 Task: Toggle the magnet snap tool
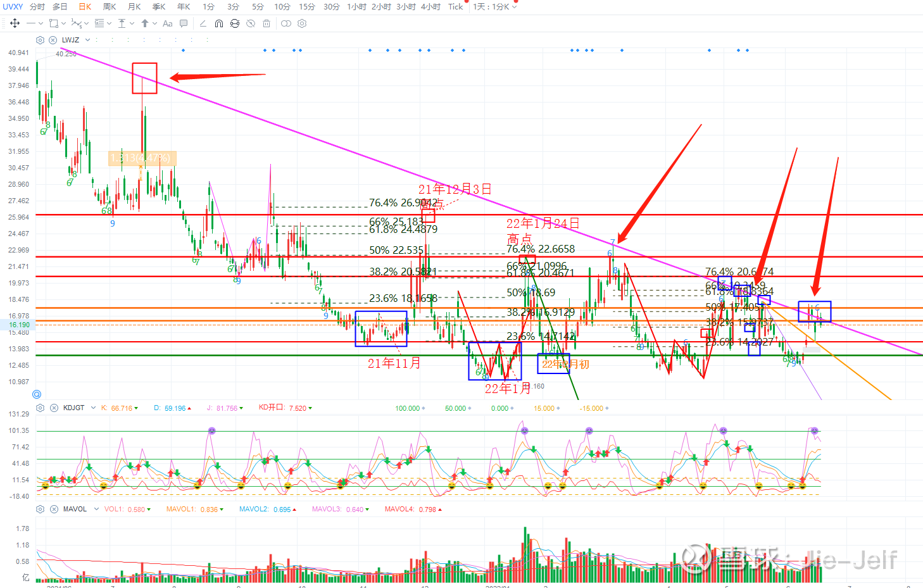pos(219,23)
